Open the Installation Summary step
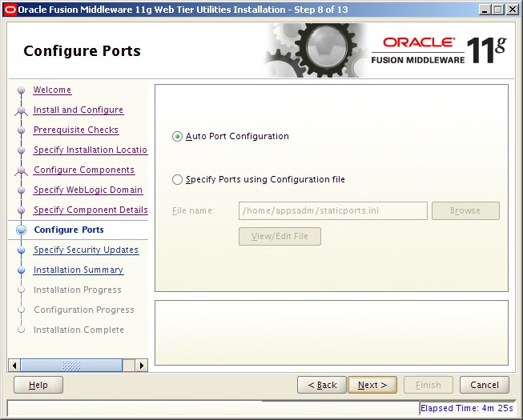 (x=78, y=270)
